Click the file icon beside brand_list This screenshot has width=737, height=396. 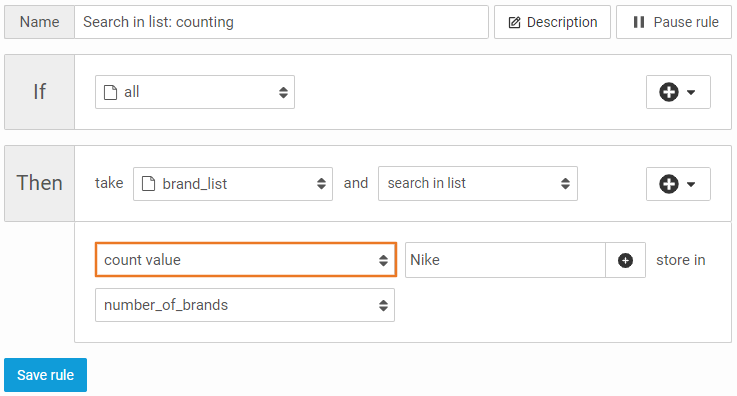click(x=149, y=184)
